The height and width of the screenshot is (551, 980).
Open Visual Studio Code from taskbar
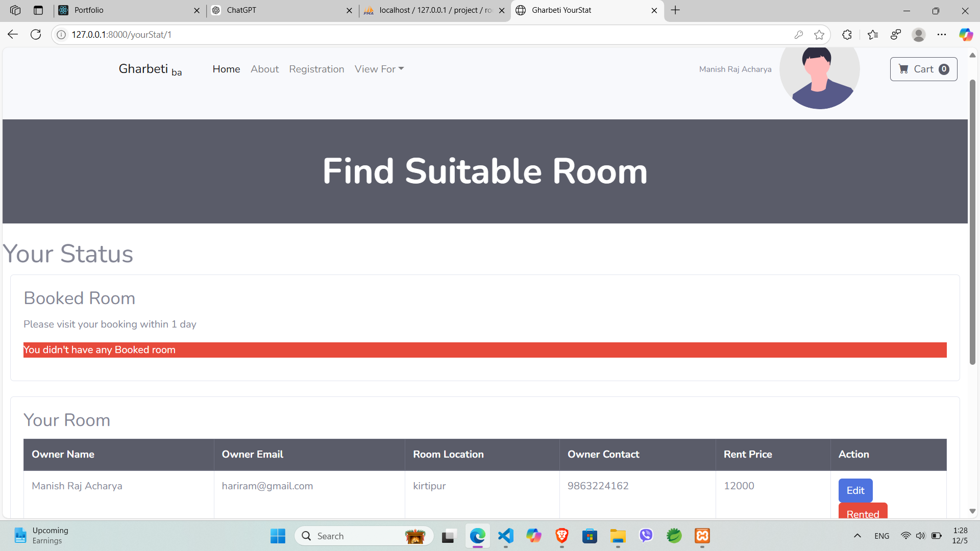point(505,536)
